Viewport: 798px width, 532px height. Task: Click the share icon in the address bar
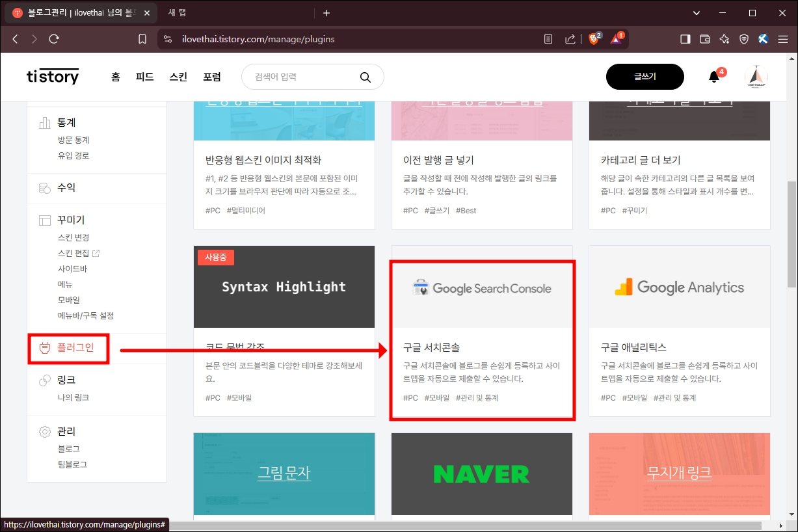click(570, 39)
